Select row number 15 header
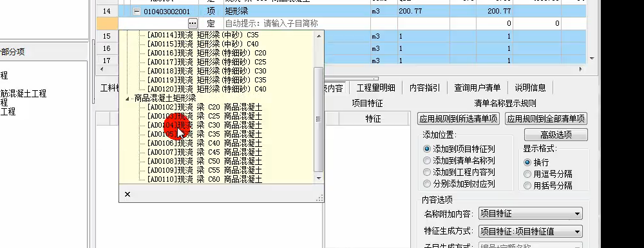The height and width of the screenshot is (248, 644). click(107, 37)
